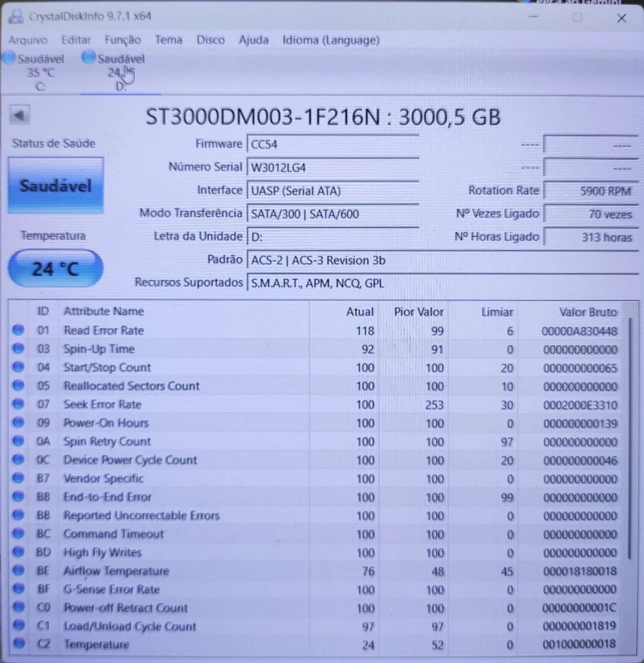The width and height of the screenshot is (644, 663).
Task: Click status icon of High Fly Writes row
Action: pyautogui.click(x=18, y=552)
